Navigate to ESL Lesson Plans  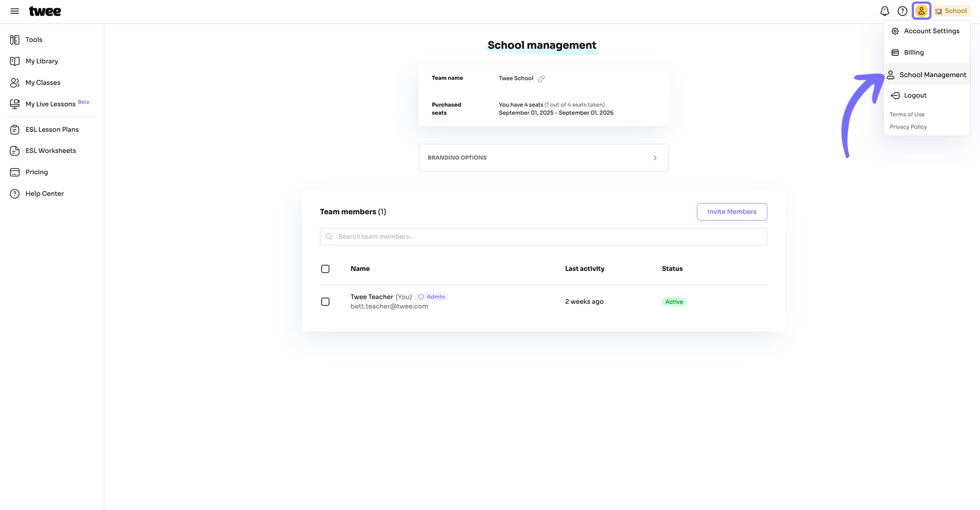[52, 130]
